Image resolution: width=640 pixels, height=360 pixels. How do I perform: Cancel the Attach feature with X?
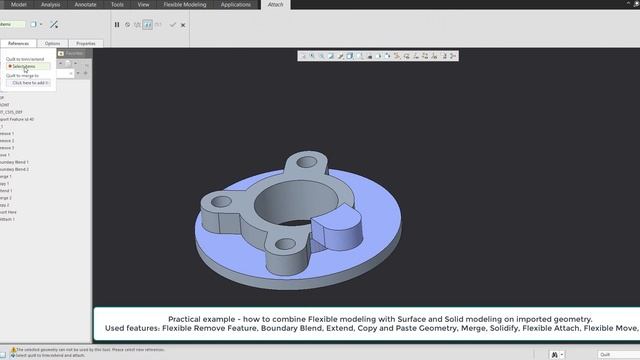[183, 25]
